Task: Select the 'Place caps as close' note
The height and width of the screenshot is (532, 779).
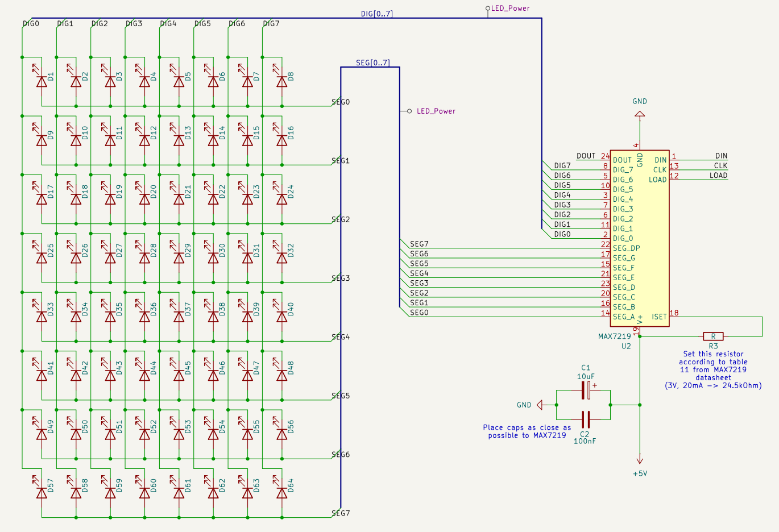Action: (527, 431)
